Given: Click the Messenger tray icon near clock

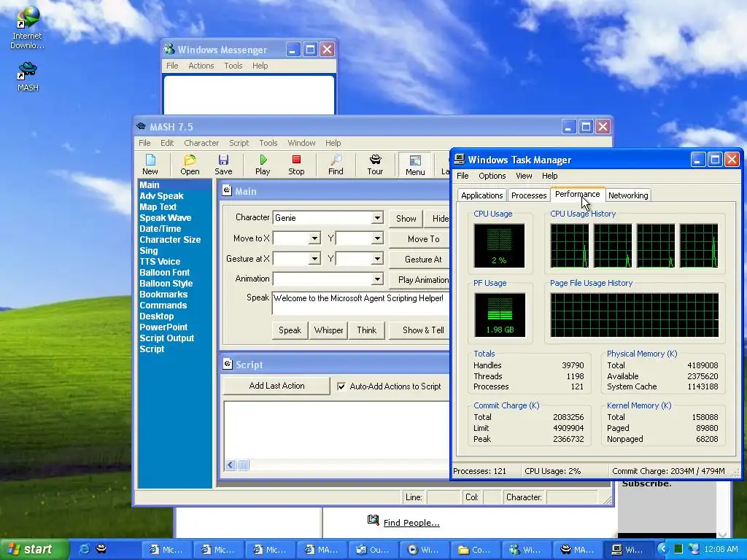Looking at the screenshot, I should (x=694, y=549).
